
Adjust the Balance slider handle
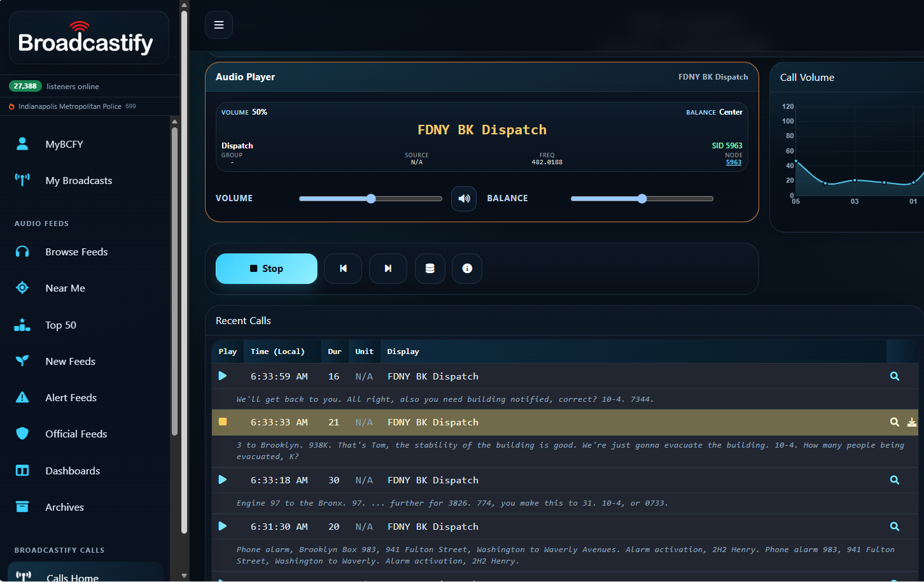(x=642, y=199)
